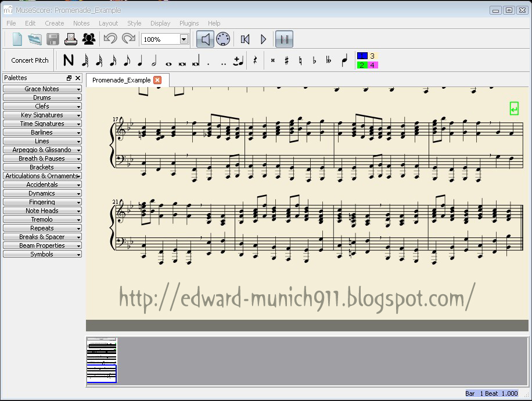Insert a rest
The height and width of the screenshot is (401, 532).
(x=255, y=60)
